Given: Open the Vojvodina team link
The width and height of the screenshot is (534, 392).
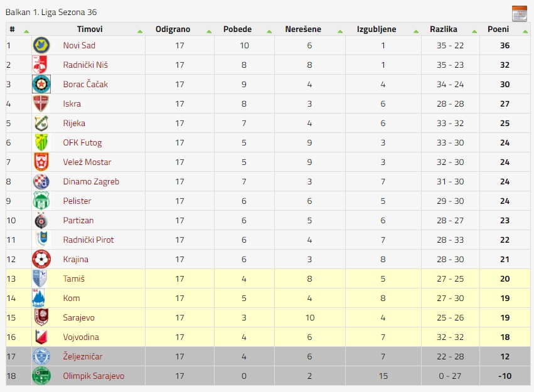Looking at the screenshot, I should (x=81, y=337).
